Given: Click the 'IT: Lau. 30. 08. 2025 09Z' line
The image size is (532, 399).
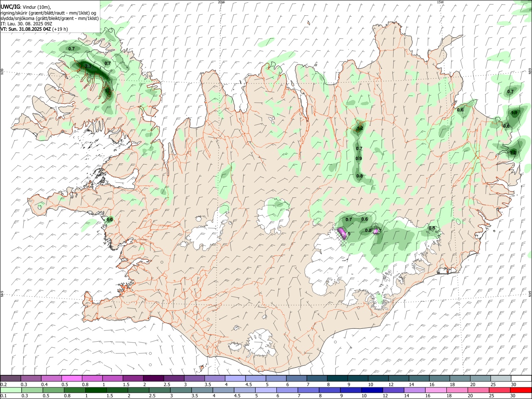Looking at the screenshot, I should (26, 24).
